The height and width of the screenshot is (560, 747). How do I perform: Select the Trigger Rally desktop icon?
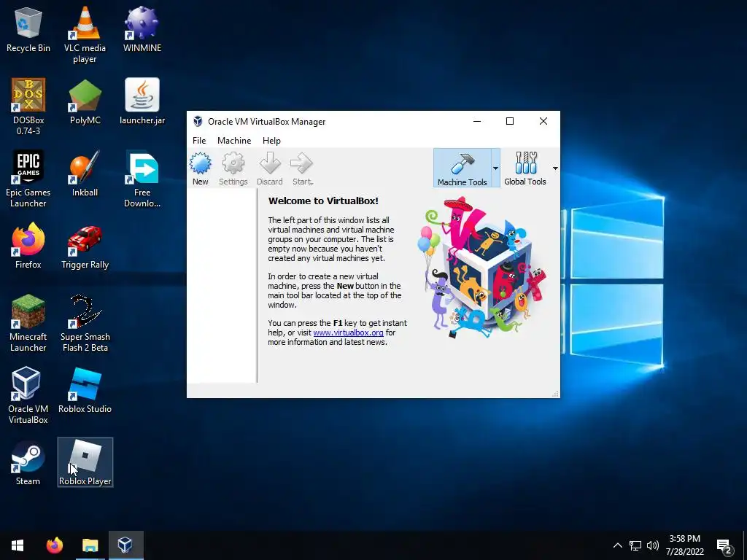pyautogui.click(x=85, y=246)
